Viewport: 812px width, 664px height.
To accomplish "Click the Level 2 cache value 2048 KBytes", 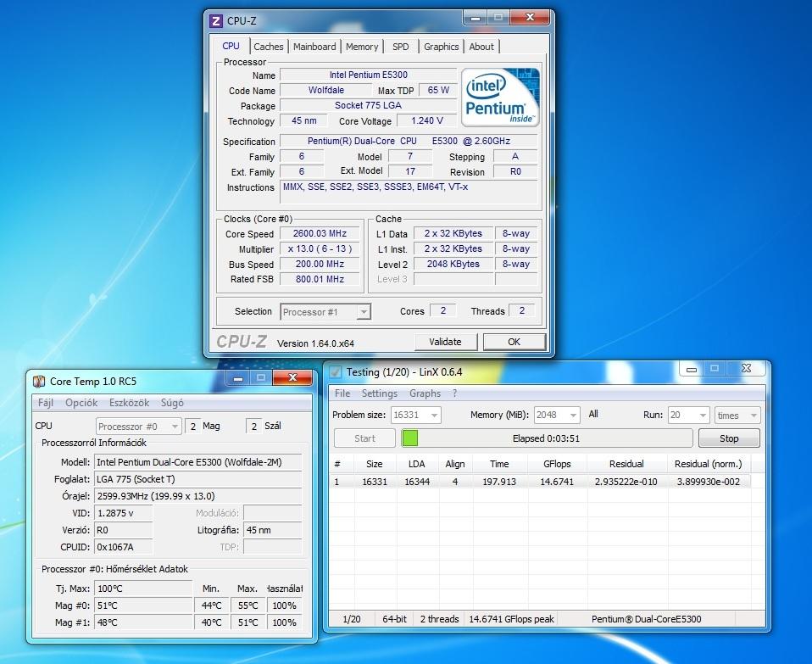I will [x=453, y=264].
